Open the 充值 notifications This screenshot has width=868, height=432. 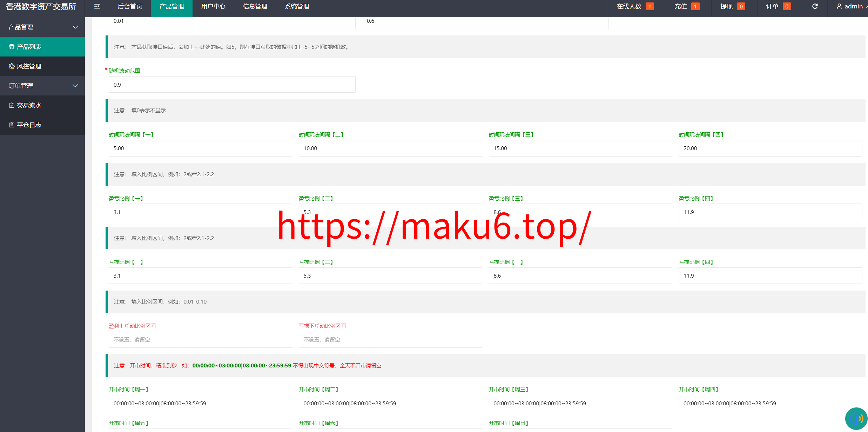[687, 6]
